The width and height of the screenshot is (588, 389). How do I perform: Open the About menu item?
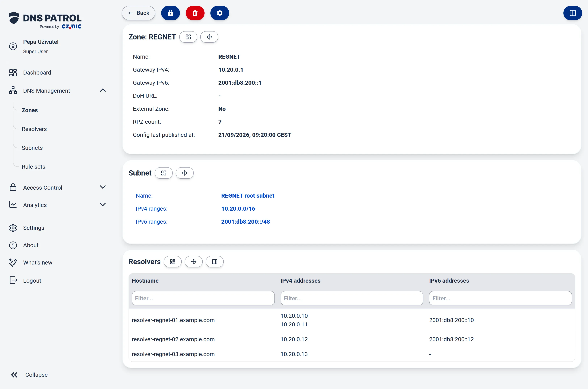[31, 245]
